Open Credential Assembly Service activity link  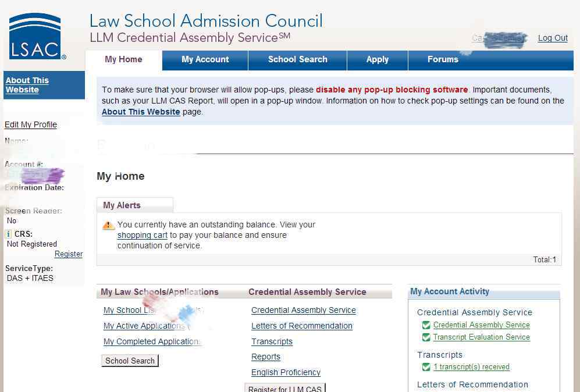click(482, 325)
